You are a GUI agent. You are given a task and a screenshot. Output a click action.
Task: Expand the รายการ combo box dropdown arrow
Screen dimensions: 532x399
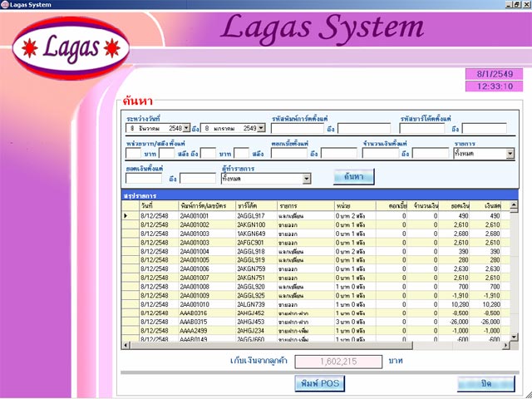pyautogui.click(x=510, y=154)
